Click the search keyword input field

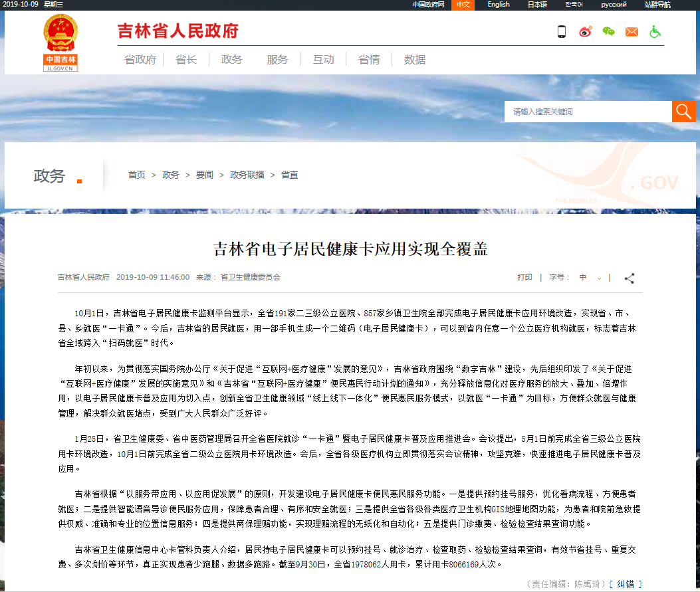click(588, 112)
